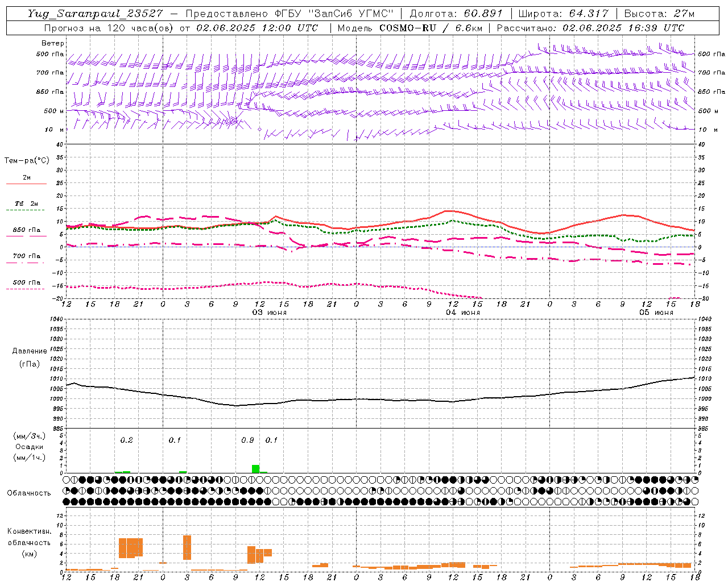Click the "Высота: 27м" elevation text
The image size is (728, 582).
(x=659, y=14)
